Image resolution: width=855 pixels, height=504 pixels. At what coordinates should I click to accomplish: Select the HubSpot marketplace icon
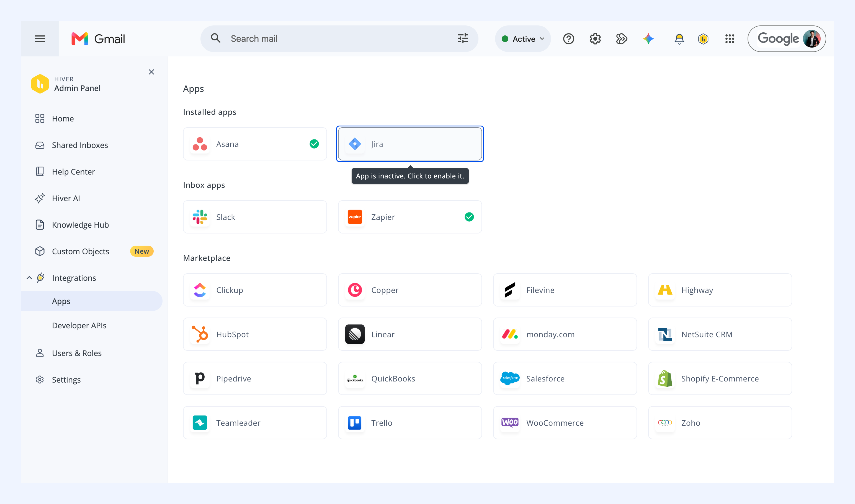200,334
